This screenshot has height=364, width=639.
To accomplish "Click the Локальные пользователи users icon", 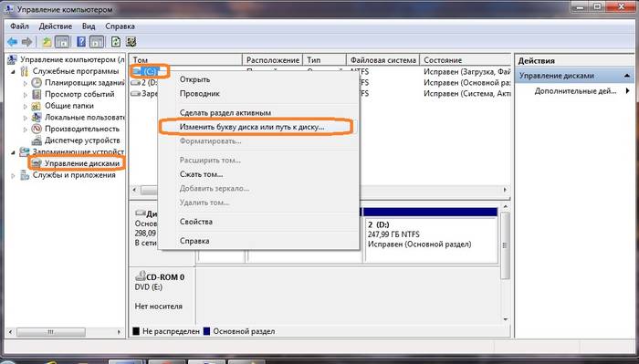I will 37,118.
